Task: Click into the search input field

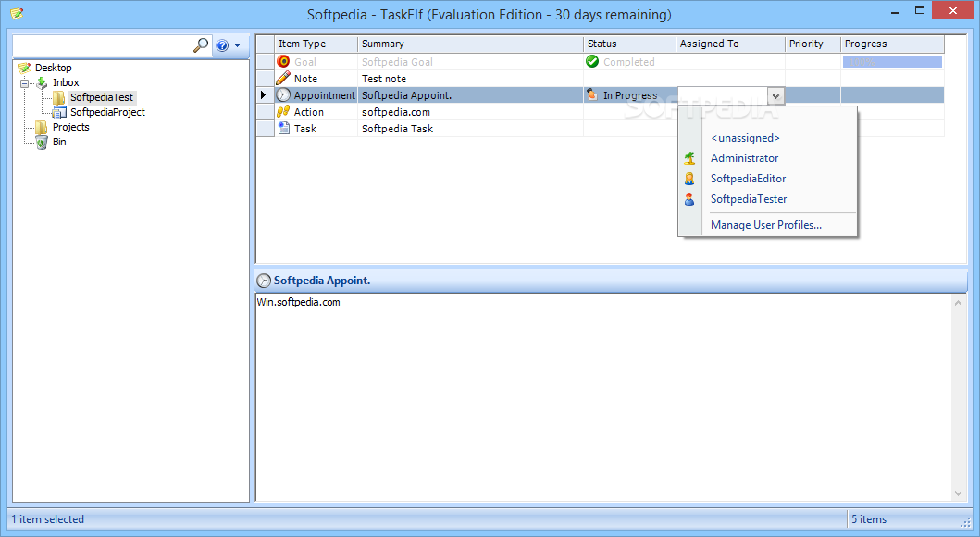Action: [103, 45]
